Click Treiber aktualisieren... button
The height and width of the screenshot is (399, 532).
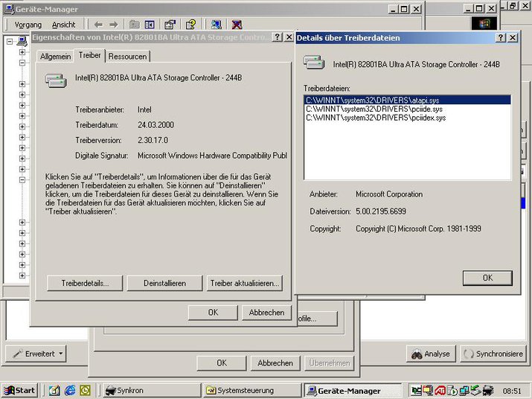(x=244, y=283)
